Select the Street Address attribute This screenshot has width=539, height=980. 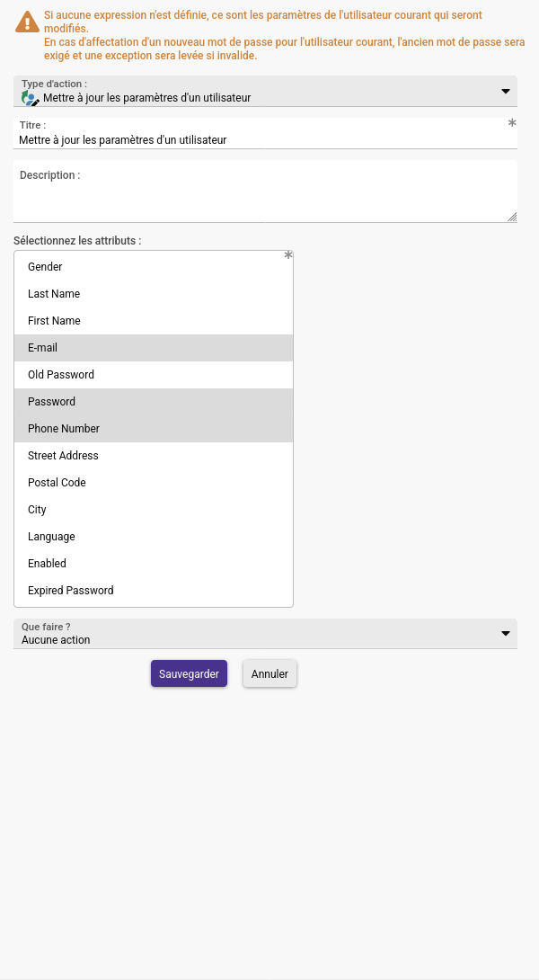tap(153, 456)
